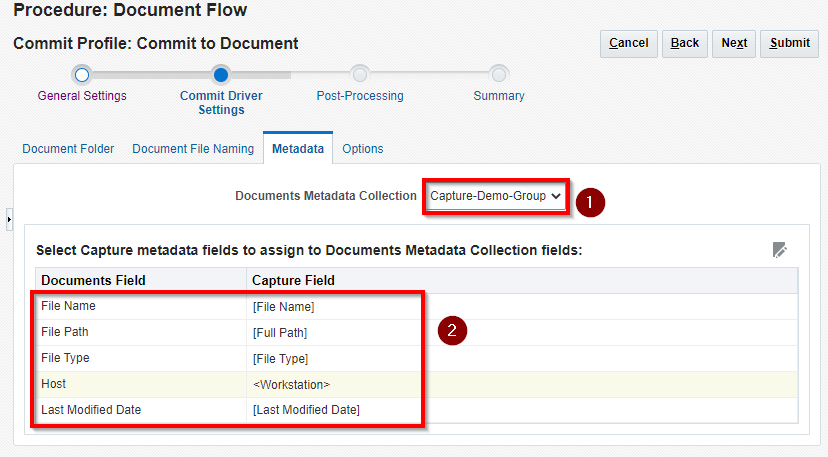Submit the commit profile

[x=790, y=43]
